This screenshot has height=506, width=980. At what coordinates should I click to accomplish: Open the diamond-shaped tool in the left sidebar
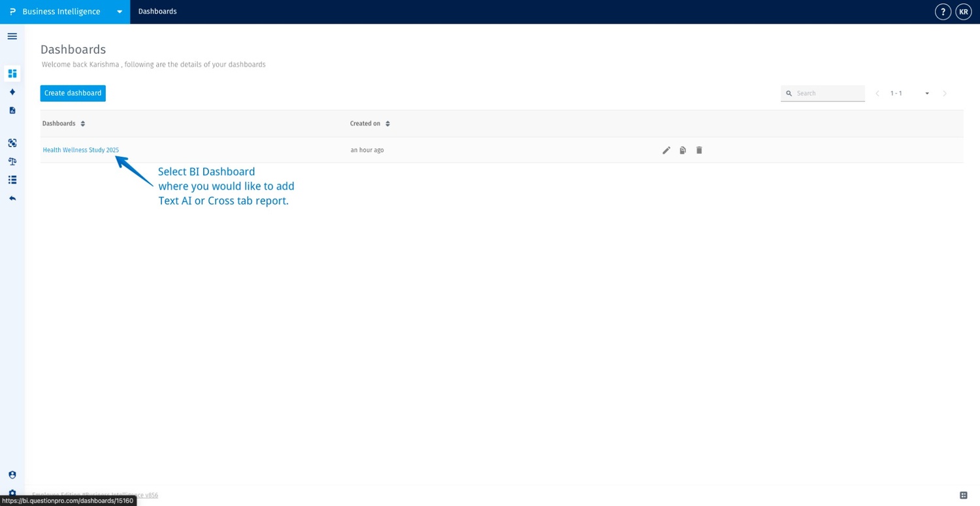pos(12,92)
